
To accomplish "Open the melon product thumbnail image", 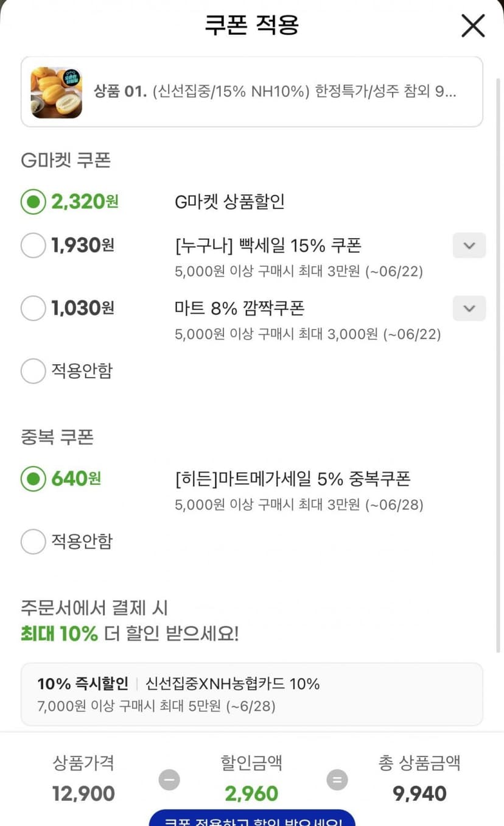I will pyautogui.click(x=57, y=93).
